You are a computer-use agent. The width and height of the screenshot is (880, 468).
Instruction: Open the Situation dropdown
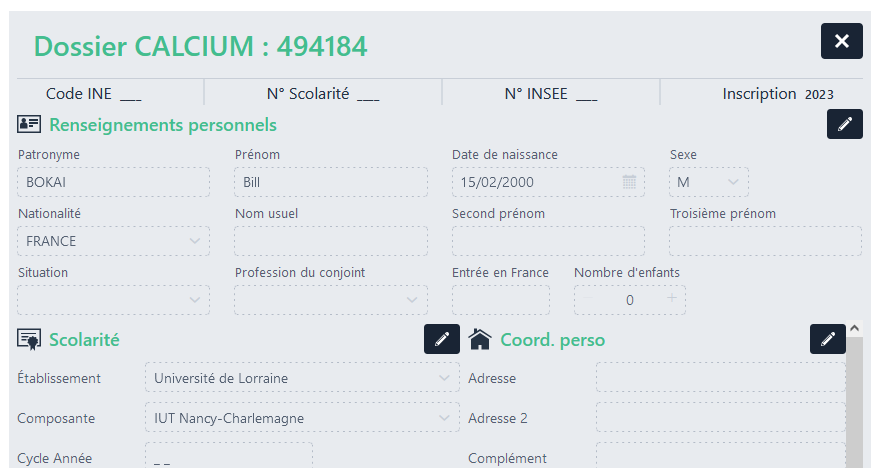click(194, 300)
